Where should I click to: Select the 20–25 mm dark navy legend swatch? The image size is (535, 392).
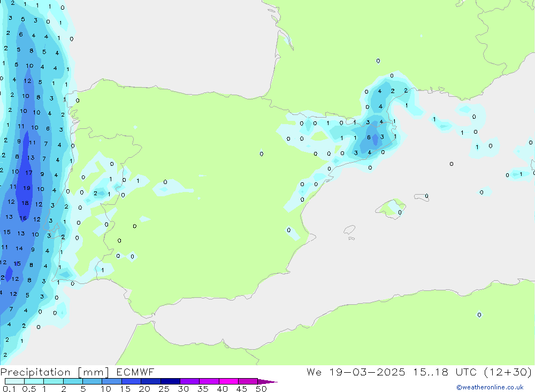[x=150, y=381]
